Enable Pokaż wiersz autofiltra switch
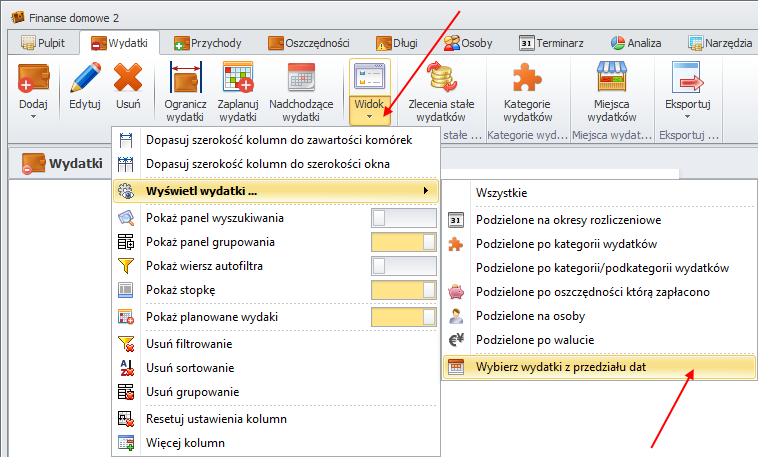This screenshot has height=457, width=758. [403, 266]
